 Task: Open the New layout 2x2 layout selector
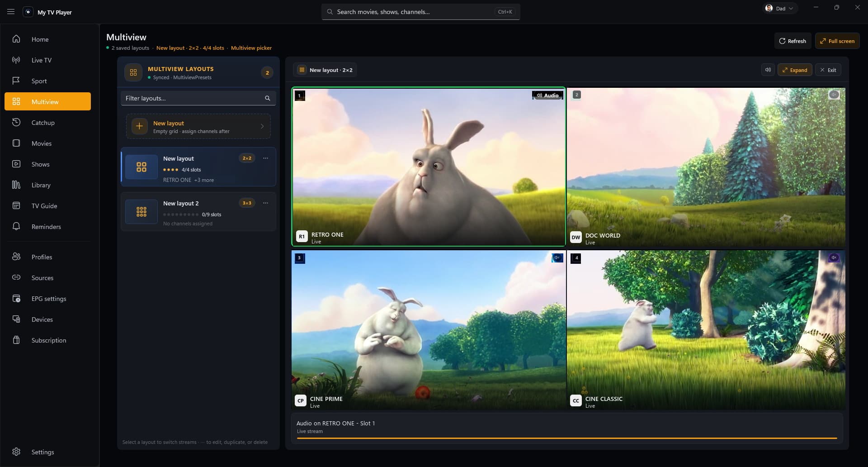pyautogui.click(x=325, y=70)
